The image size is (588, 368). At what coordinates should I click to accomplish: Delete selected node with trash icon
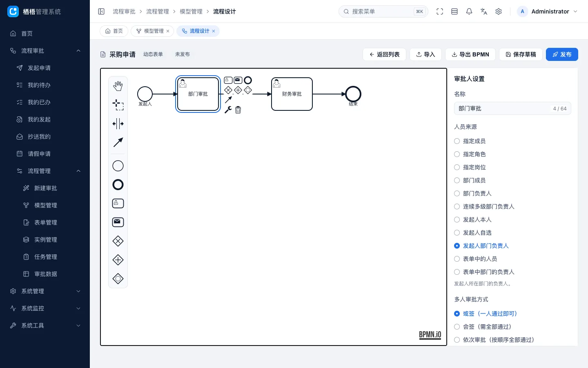coord(238,110)
